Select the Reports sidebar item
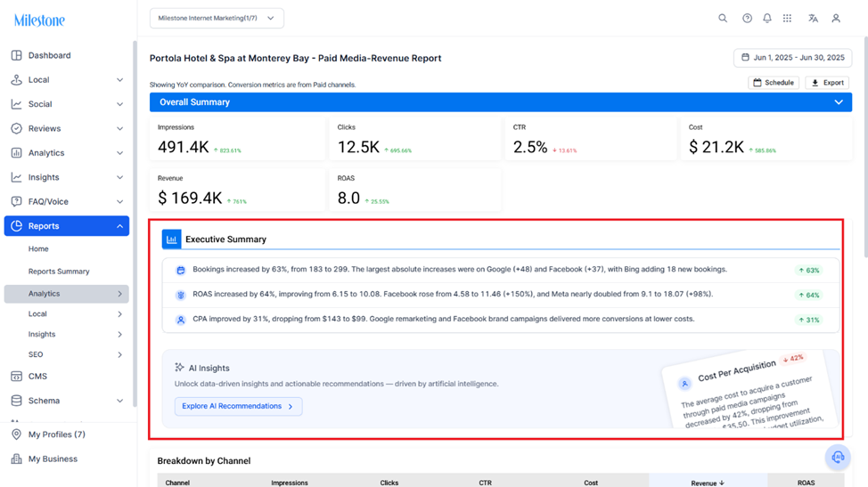Image resolution: width=868 pixels, height=487 pixels. click(67, 225)
